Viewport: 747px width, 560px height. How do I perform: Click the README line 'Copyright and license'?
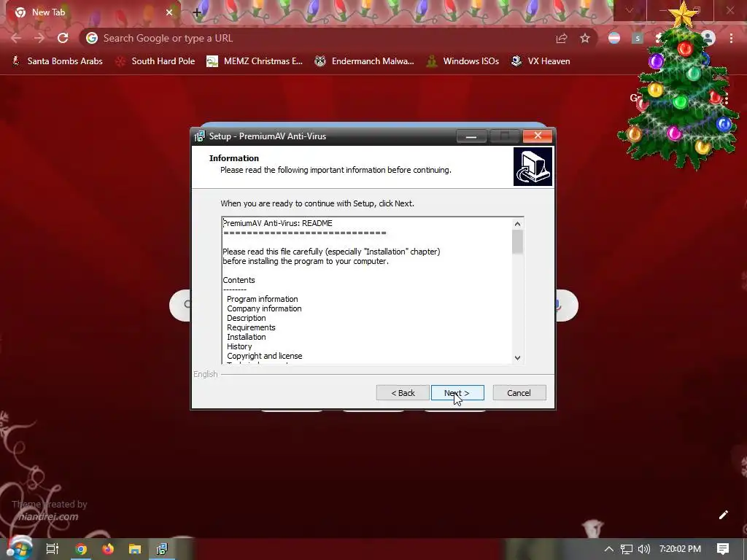[x=264, y=356]
